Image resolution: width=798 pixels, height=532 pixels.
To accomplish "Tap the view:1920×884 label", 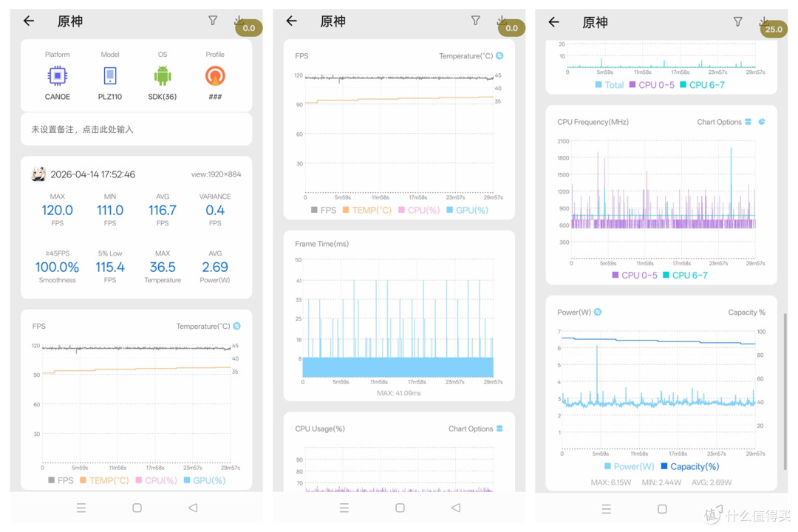I will (x=216, y=174).
